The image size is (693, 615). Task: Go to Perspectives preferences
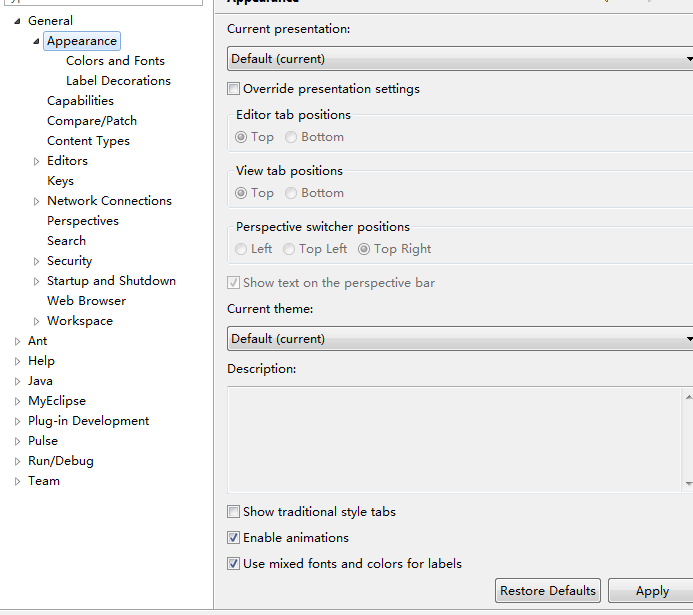(x=82, y=221)
